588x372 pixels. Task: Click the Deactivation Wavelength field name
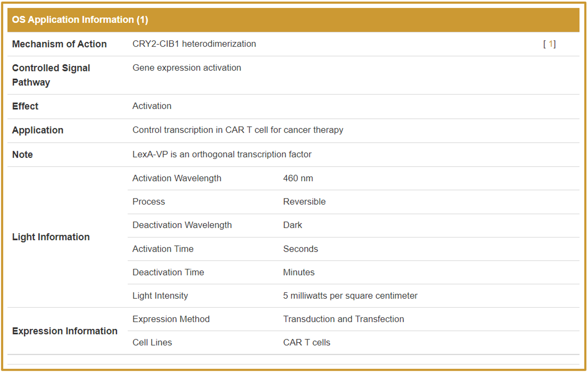pos(182,225)
